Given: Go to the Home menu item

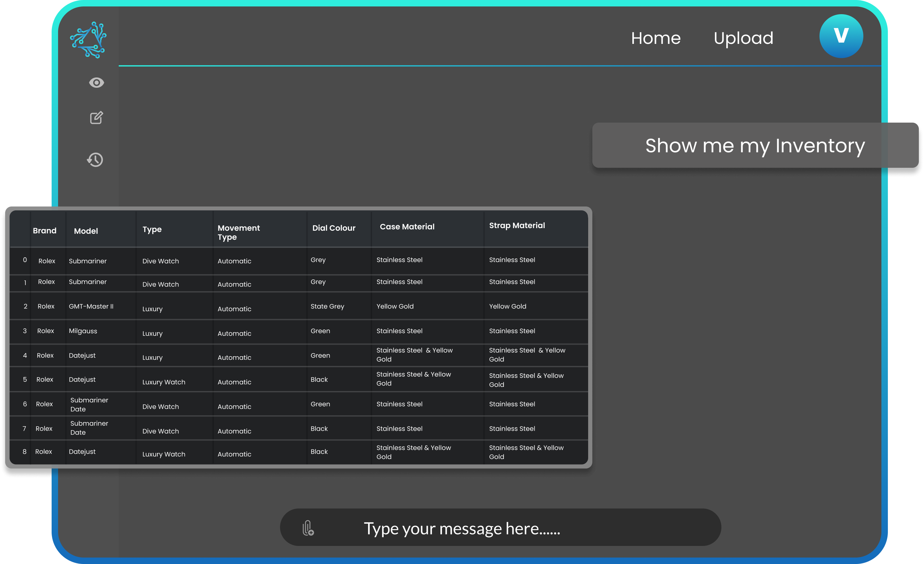Looking at the screenshot, I should (x=656, y=38).
